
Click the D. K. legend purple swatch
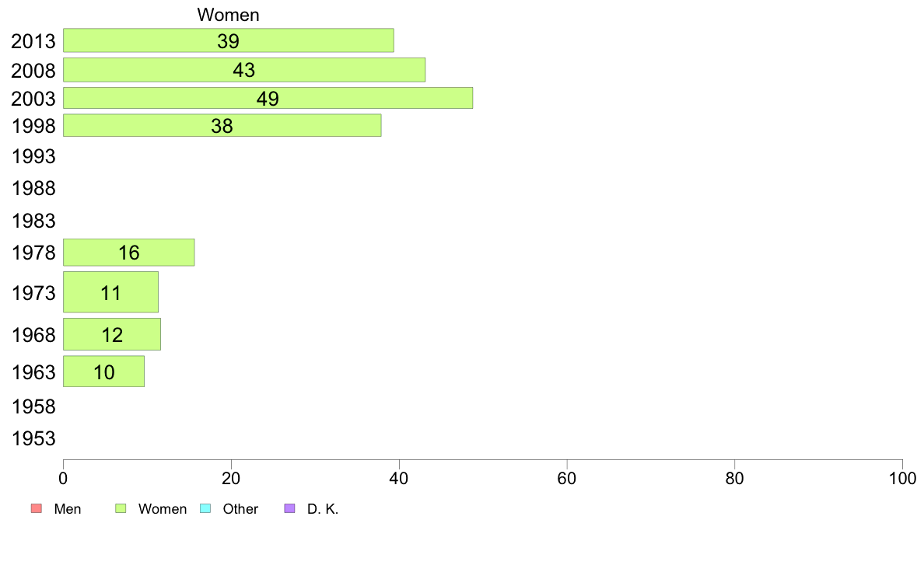pos(290,508)
